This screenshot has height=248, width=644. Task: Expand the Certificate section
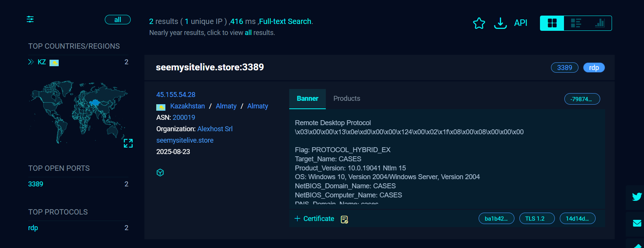[314, 219]
